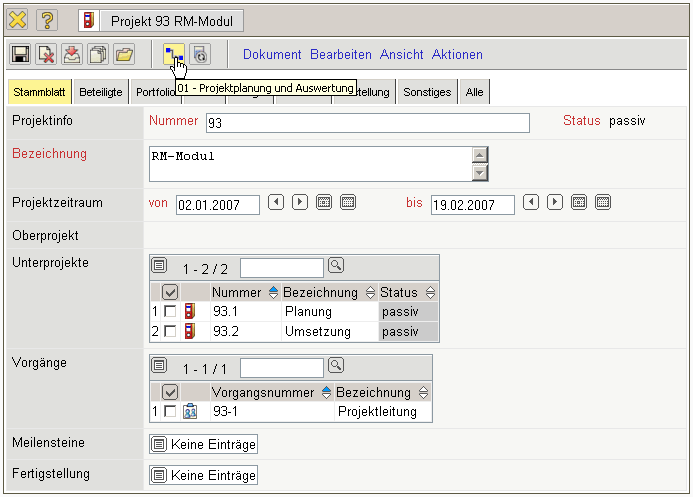Screen dimensions: 693x497
Task: Sort Unterprojekte by Nummer column arrow
Action: pos(274,292)
